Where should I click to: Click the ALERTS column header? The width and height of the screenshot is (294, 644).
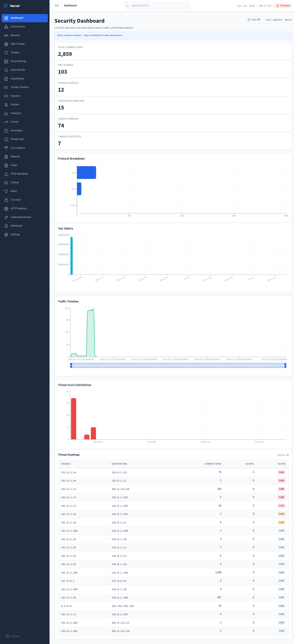[x=249, y=464]
